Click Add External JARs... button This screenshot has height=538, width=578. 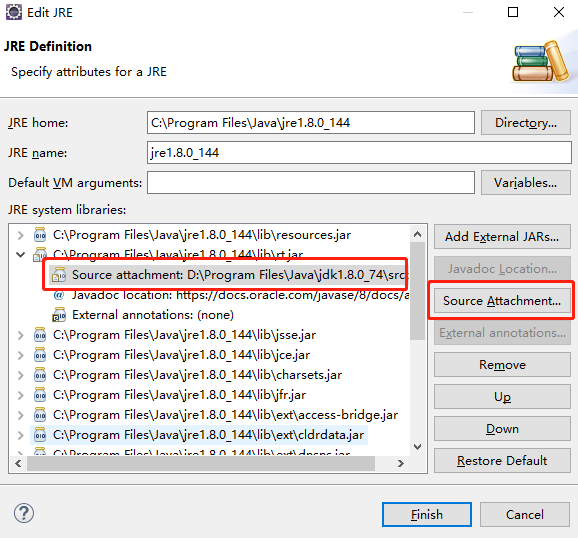click(502, 236)
